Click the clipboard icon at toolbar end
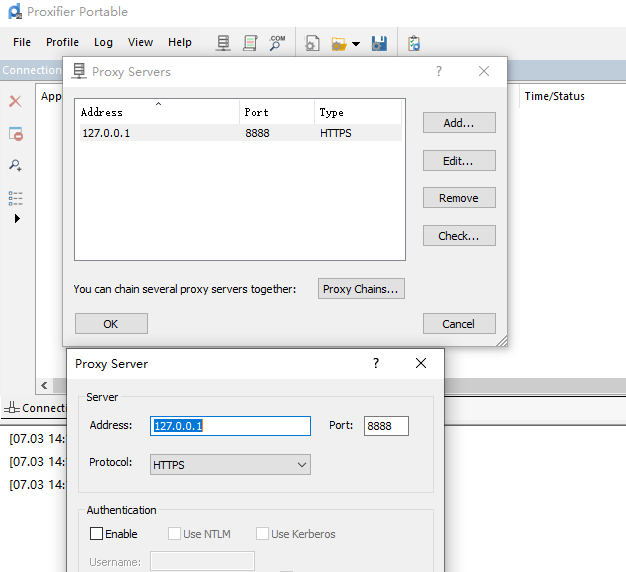Screen dimensions: 626x572 [414, 43]
